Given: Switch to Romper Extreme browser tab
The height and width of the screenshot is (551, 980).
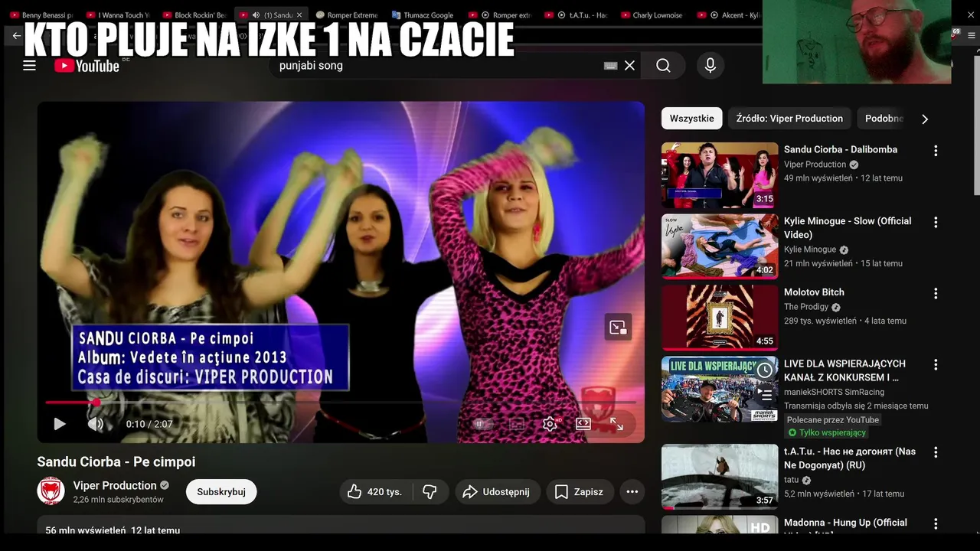Looking at the screenshot, I should 348,15.
